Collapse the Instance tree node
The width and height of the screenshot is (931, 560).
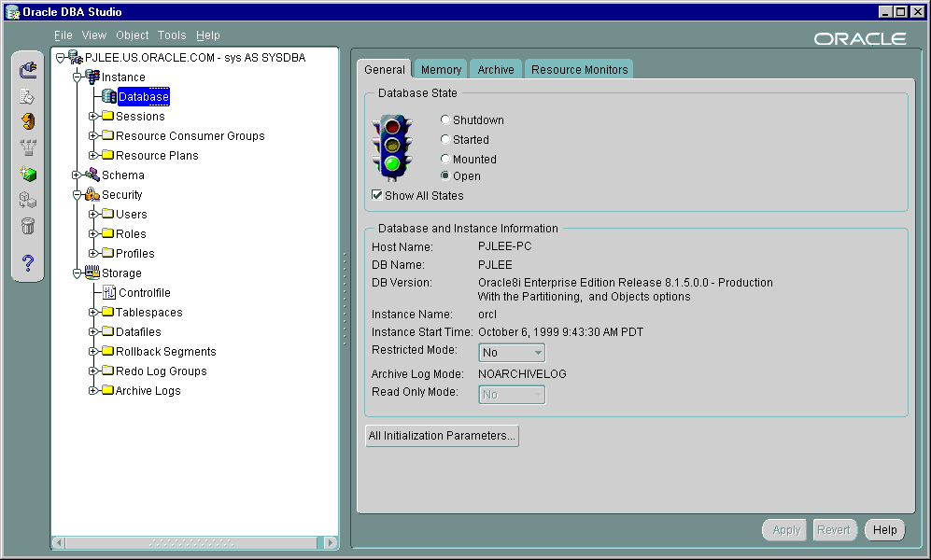click(x=78, y=77)
